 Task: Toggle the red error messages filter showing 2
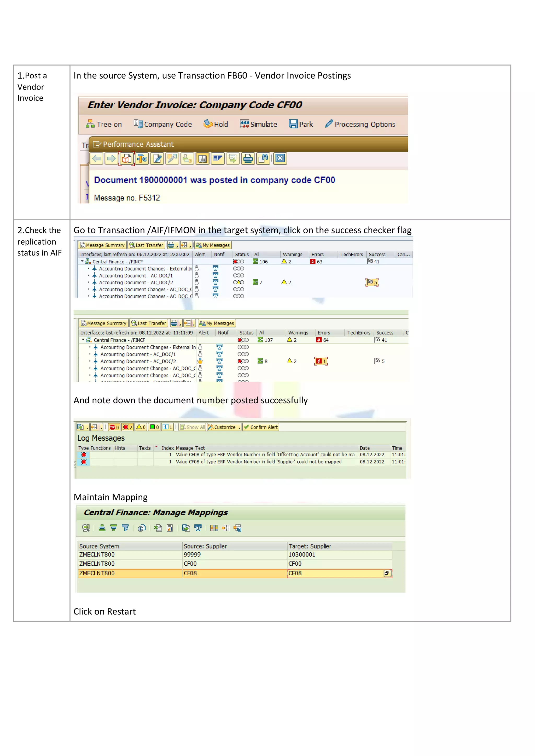127,427
